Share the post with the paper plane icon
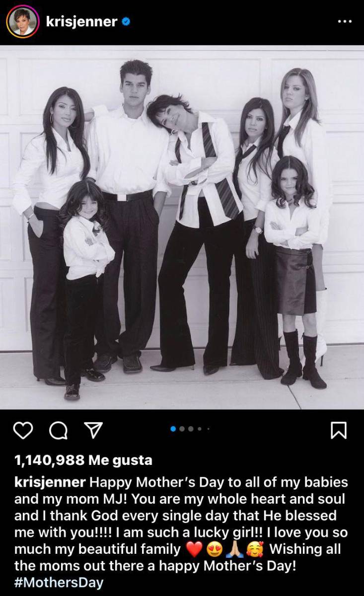This screenshot has height=596, width=364. pyautogui.click(x=92, y=430)
